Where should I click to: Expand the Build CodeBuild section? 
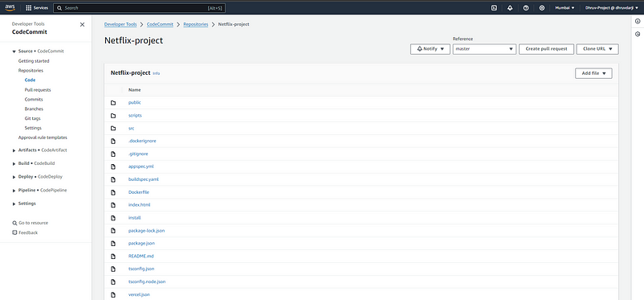(x=14, y=163)
